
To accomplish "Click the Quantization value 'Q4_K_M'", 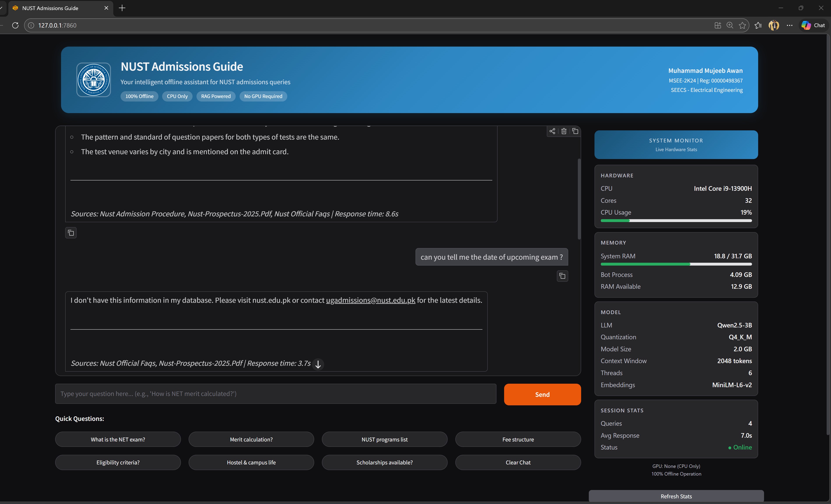I will click(740, 337).
